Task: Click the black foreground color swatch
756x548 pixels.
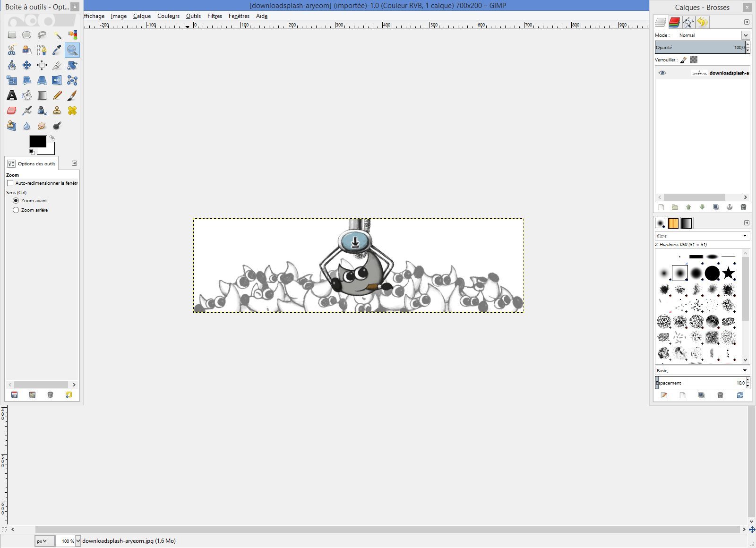Action: pos(37,141)
